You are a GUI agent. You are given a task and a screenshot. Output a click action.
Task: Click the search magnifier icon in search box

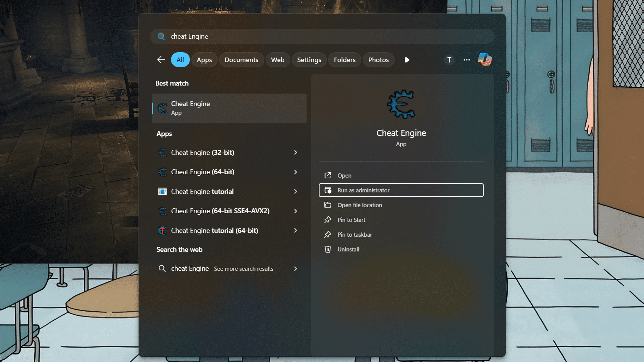click(x=161, y=36)
